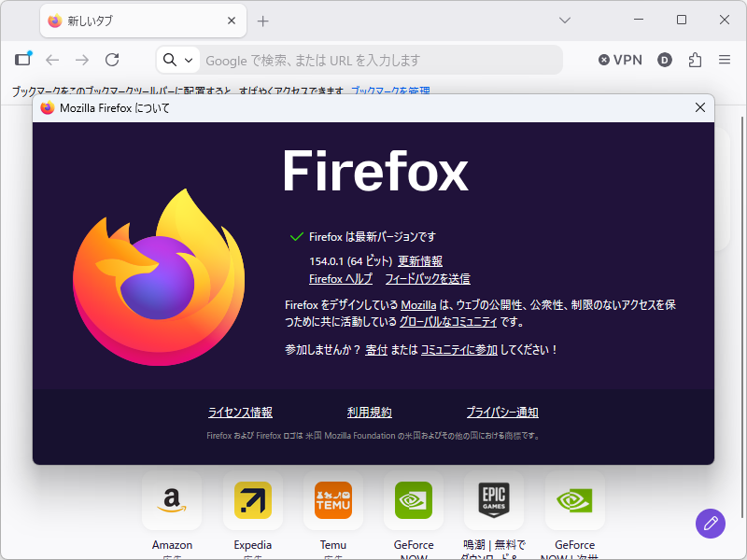Expand the list all tabs chevron
This screenshot has width=747, height=560.
[x=565, y=20]
